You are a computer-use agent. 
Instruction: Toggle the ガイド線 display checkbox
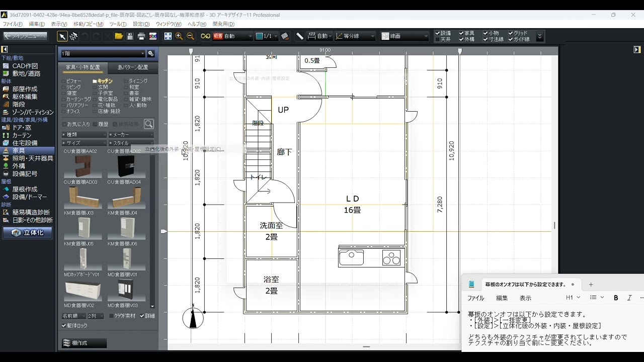(x=511, y=39)
